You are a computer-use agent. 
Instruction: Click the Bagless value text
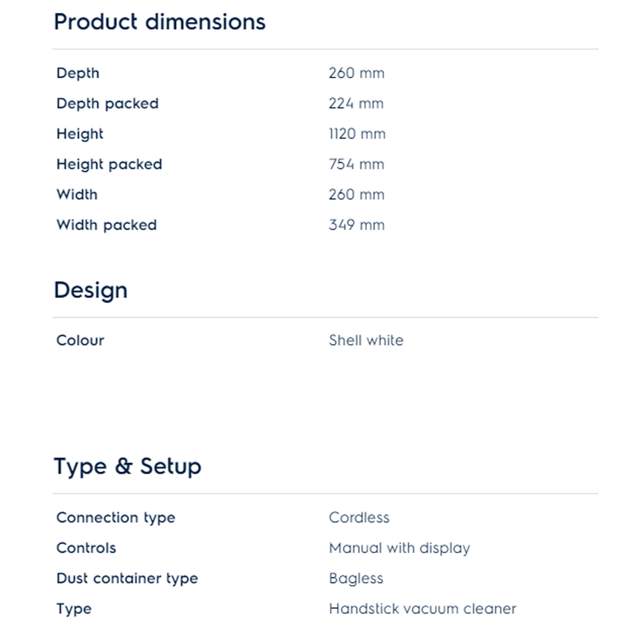(x=356, y=578)
